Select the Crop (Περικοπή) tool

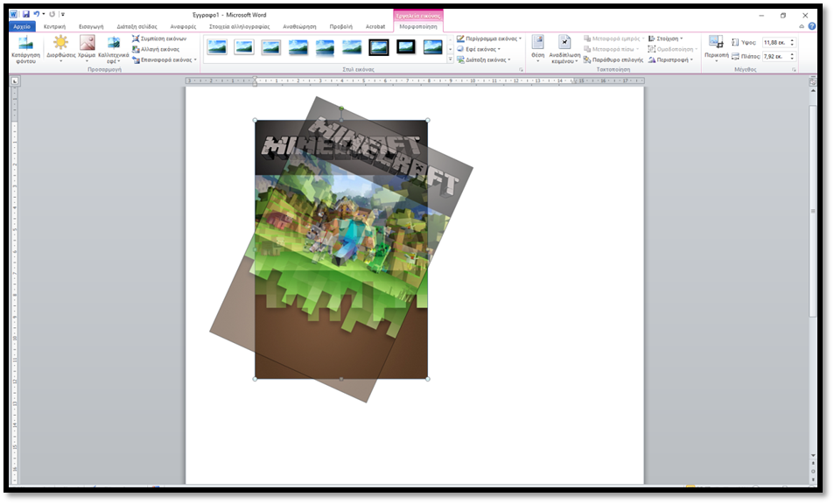click(x=716, y=48)
